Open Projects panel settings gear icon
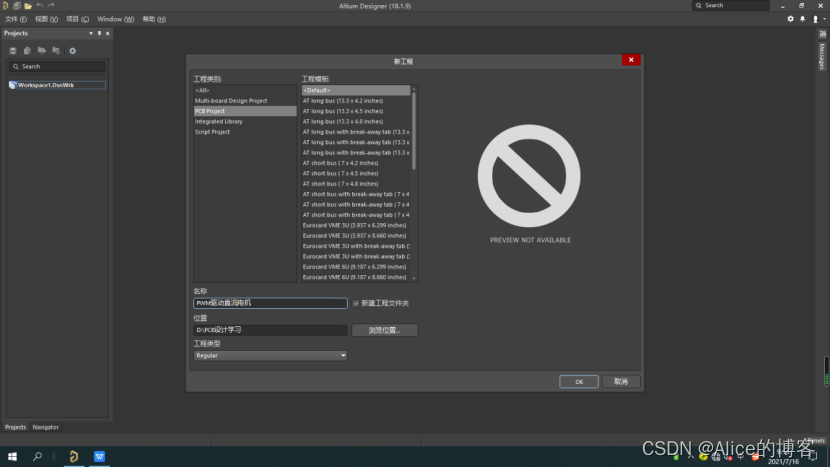The height and width of the screenshot is (468, 831). [x=73, y=51]
